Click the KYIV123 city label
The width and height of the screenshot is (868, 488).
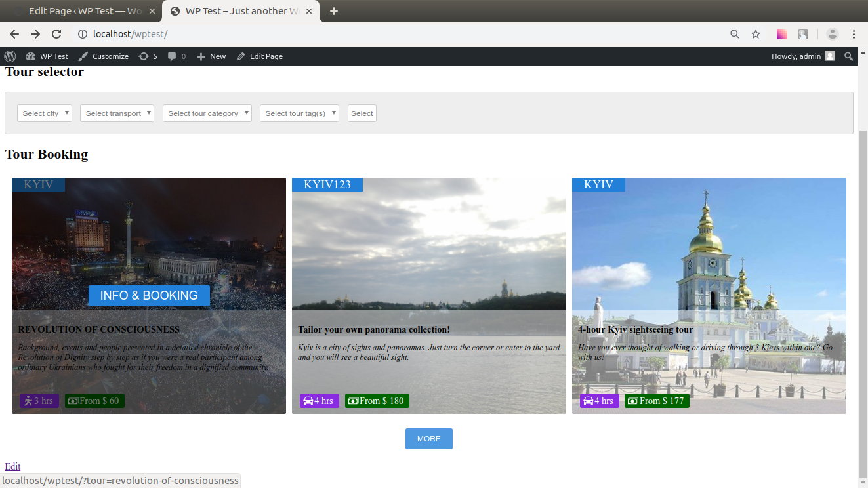(x=327, y=184)
